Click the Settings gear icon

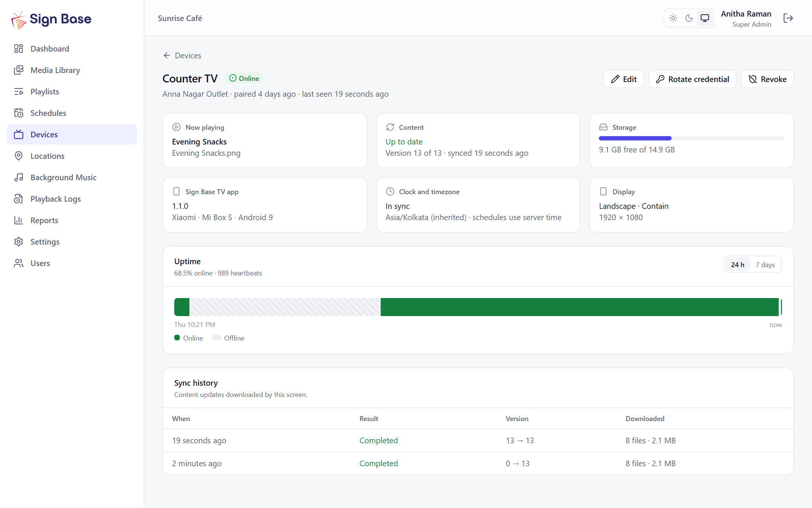[19, 242]
